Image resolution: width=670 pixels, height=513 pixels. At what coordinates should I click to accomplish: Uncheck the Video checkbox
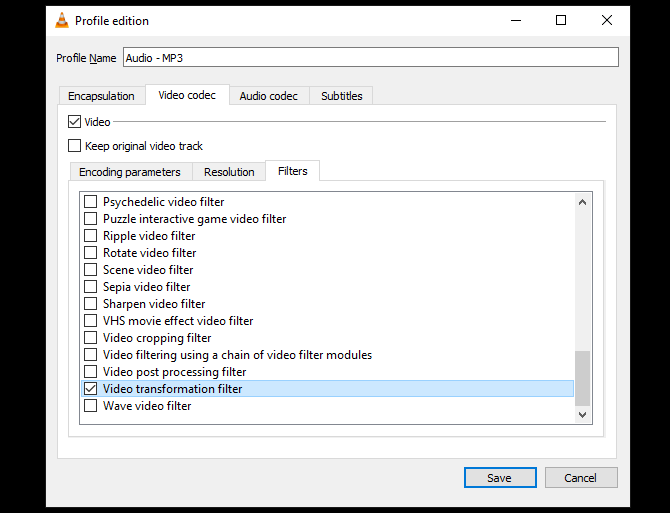point(75,122)
